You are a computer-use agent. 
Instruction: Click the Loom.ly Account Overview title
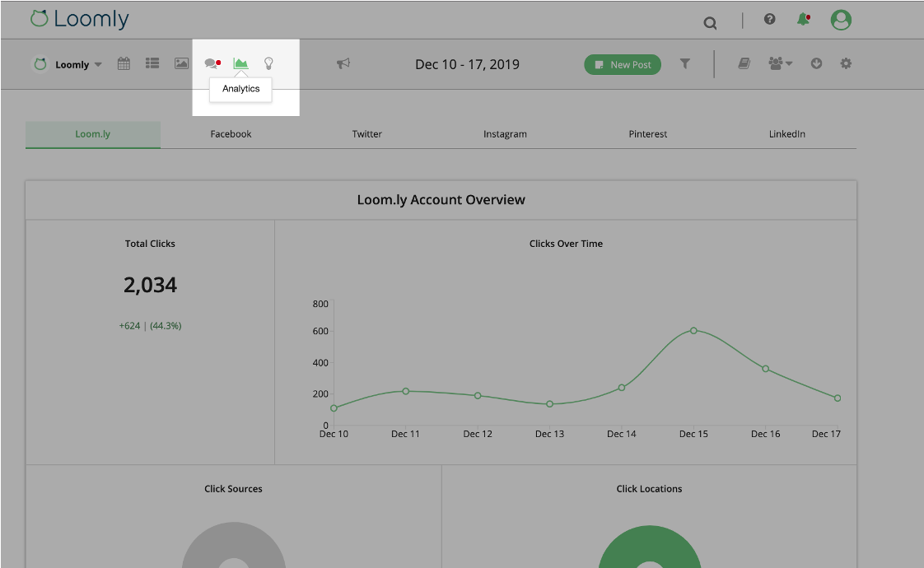coord(441,200)
